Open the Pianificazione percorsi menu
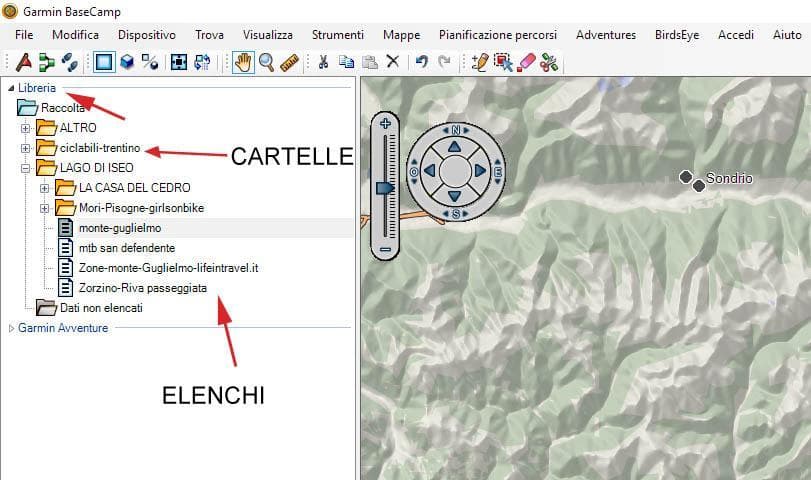Screen dimensions: 811x480 click(x=498, y=35)
